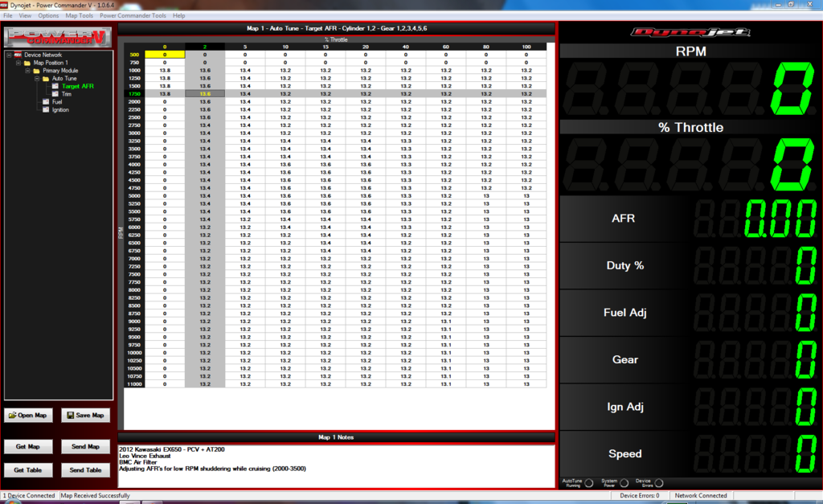
Task: Select the highlighted 13.6 cell in the 1750 row
Action: (205, 94)
